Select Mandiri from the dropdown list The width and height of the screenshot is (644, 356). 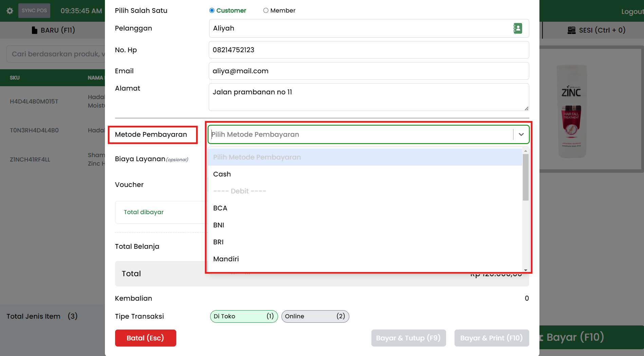click(226, 259)
